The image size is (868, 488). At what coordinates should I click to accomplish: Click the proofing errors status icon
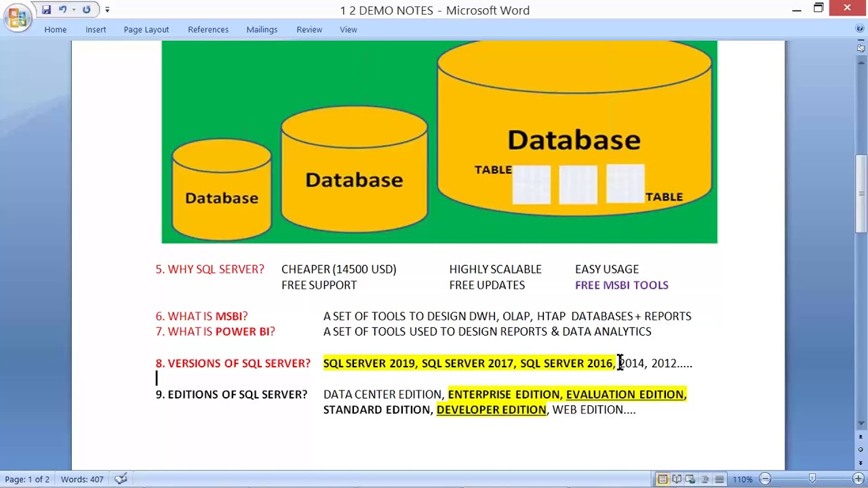pos(121,479)
